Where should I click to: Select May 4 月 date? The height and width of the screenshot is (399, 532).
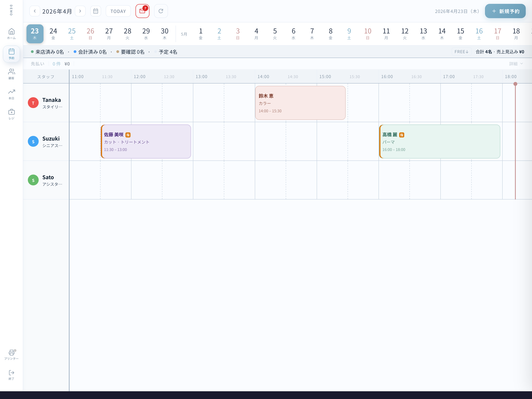[x=256, y=34]
